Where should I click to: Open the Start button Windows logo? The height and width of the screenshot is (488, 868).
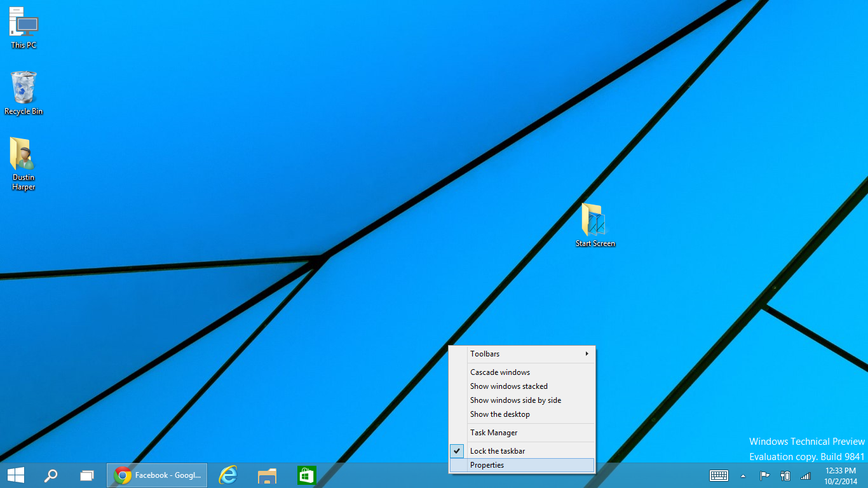tap(16, 475)
